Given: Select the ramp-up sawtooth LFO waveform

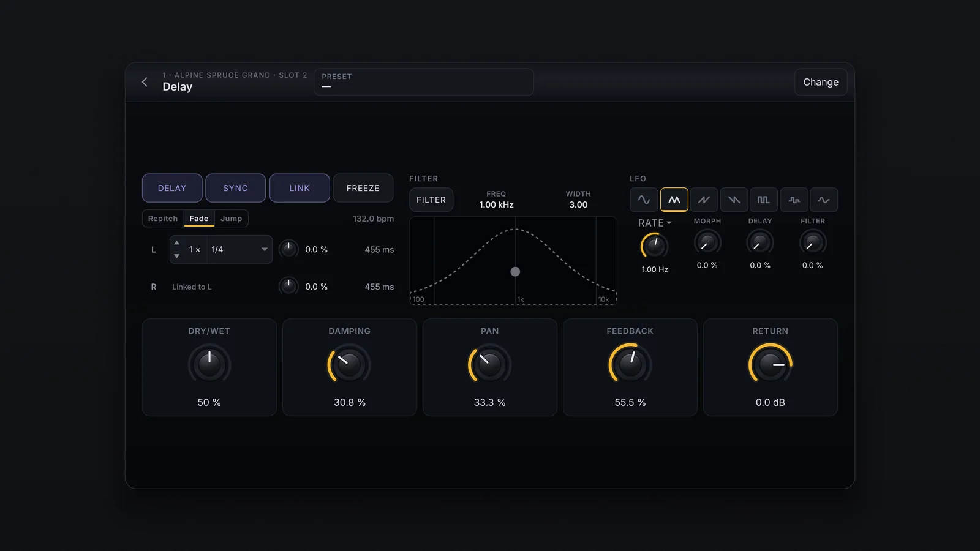Looking at the screenshot, I should (704, 200).
